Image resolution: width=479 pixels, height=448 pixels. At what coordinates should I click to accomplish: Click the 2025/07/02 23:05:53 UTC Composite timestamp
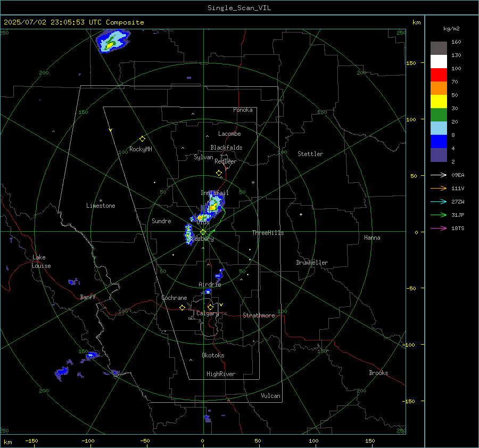[73, 22]
